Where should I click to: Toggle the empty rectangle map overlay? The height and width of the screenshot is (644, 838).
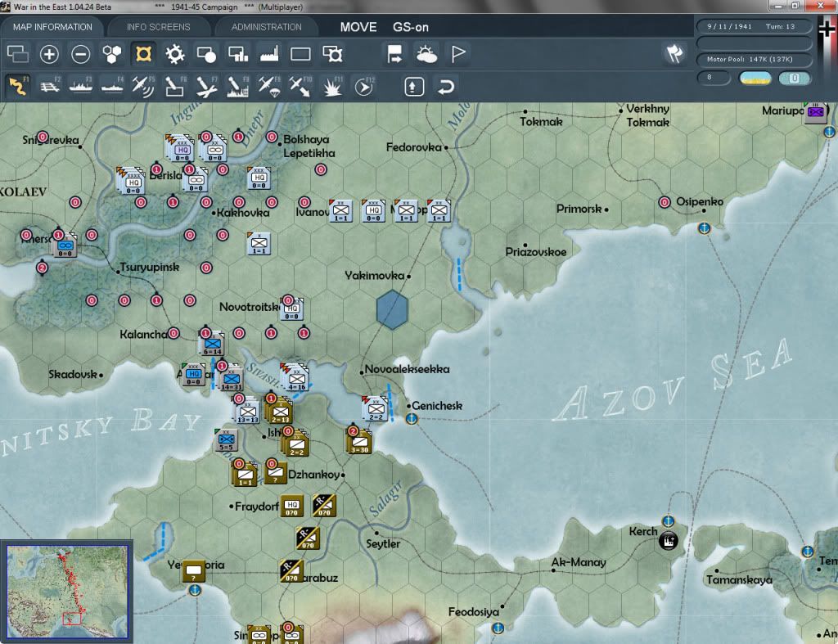tap(300, 54)
